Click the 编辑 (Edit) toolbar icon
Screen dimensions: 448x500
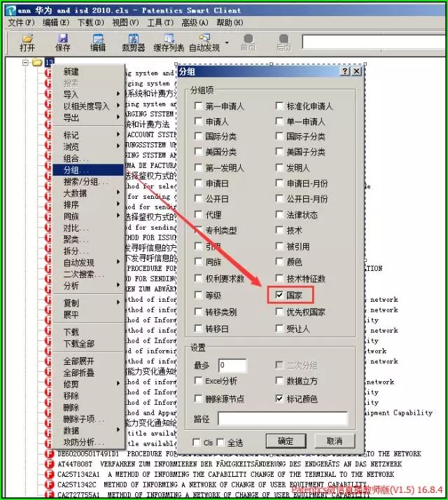(97, 42)
